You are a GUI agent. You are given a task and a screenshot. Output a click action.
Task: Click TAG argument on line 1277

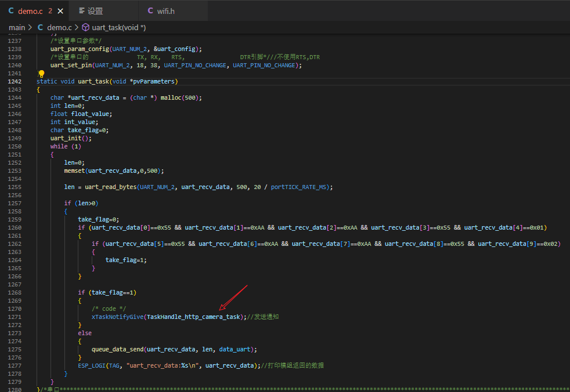point(114,366)
